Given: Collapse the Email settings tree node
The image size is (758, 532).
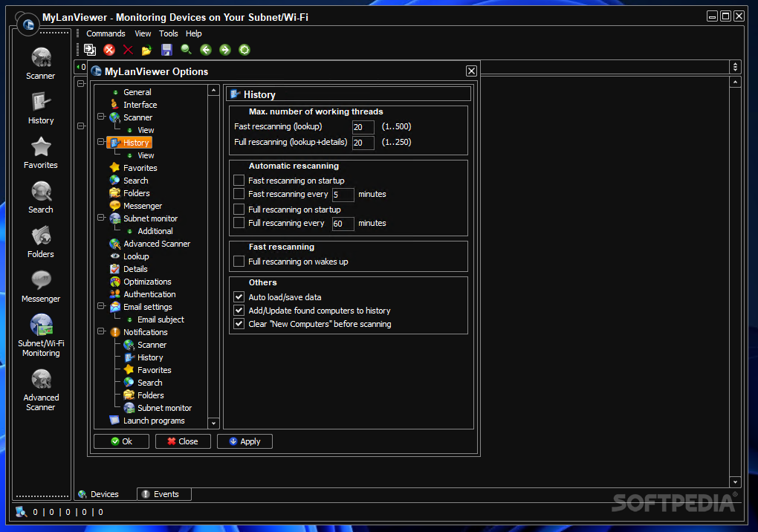Looking at the screenshot, I should pos(101,306).
